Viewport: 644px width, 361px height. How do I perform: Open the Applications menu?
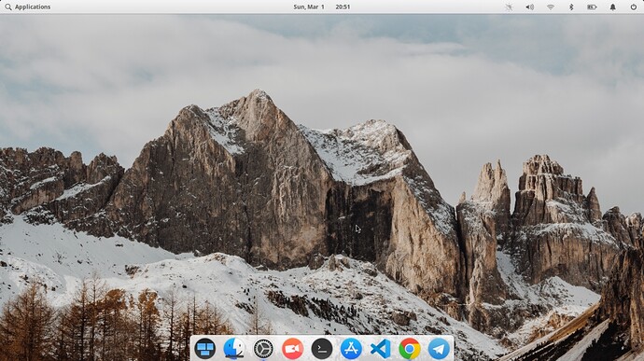(27, 7)
